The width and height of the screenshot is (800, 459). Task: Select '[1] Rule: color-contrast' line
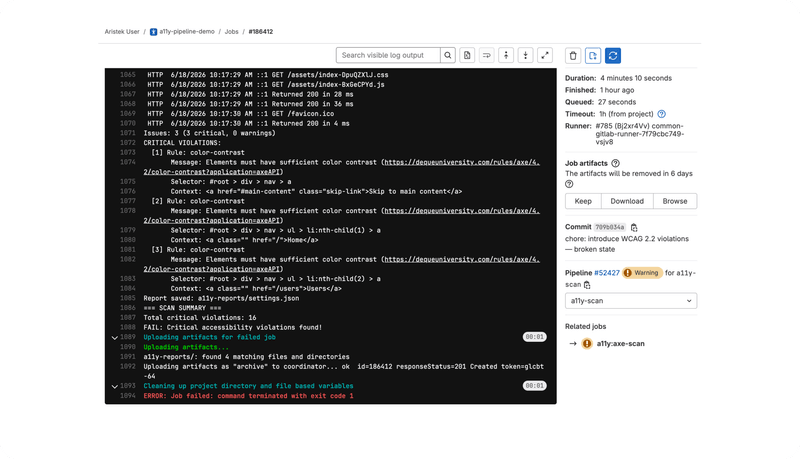tap(198, 152)
